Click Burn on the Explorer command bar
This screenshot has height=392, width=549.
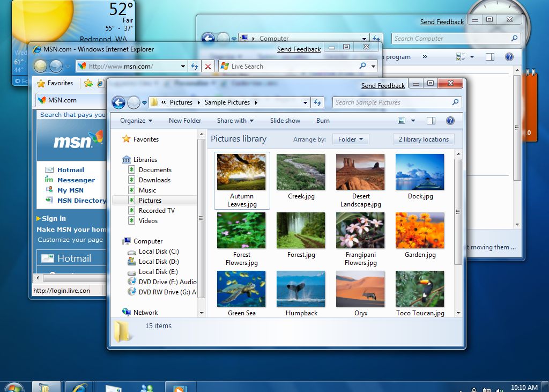point(323,121)
